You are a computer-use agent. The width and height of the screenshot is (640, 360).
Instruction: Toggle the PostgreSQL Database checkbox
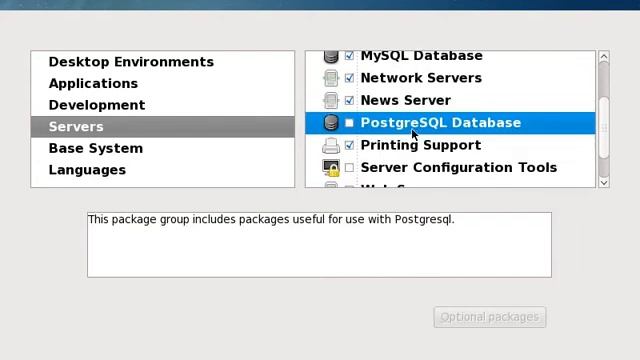coord(349,123)
